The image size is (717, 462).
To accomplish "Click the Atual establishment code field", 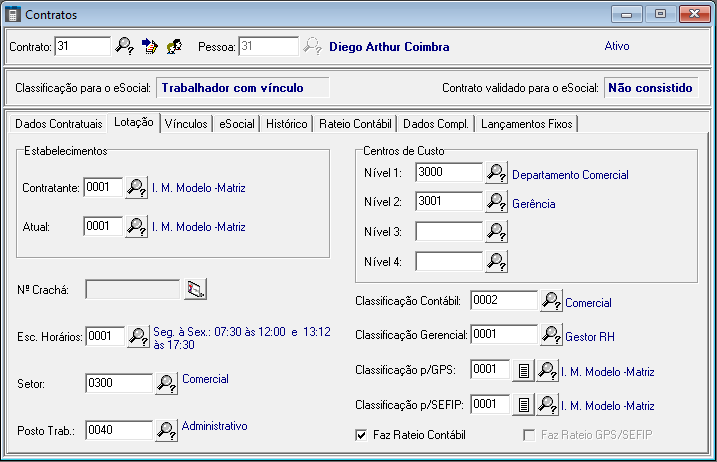I will point(103,226).
